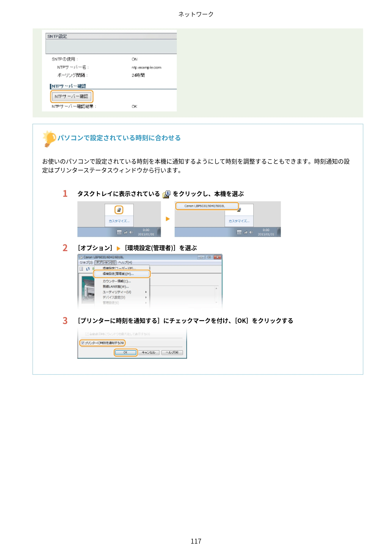Click the 24時間 polling interval value
The height and width of the screenshot is (555, 392).
(x=138, y=75)
